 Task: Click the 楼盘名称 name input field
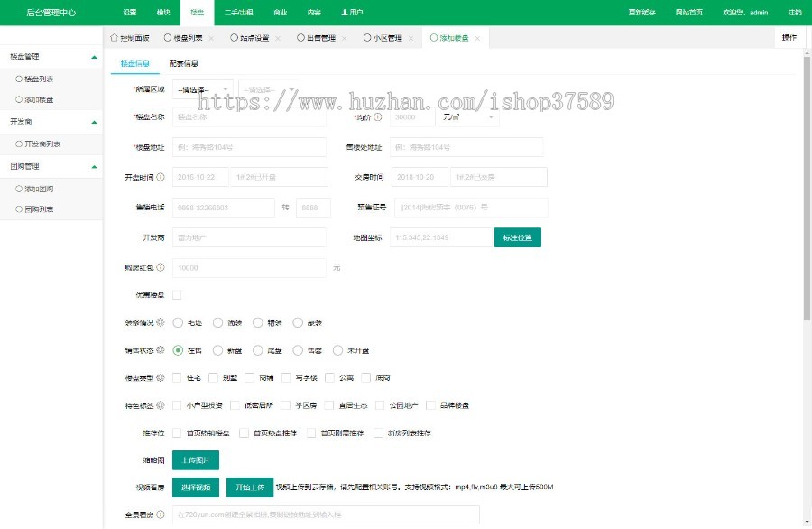pyautogui.click(x=248, y=117)
